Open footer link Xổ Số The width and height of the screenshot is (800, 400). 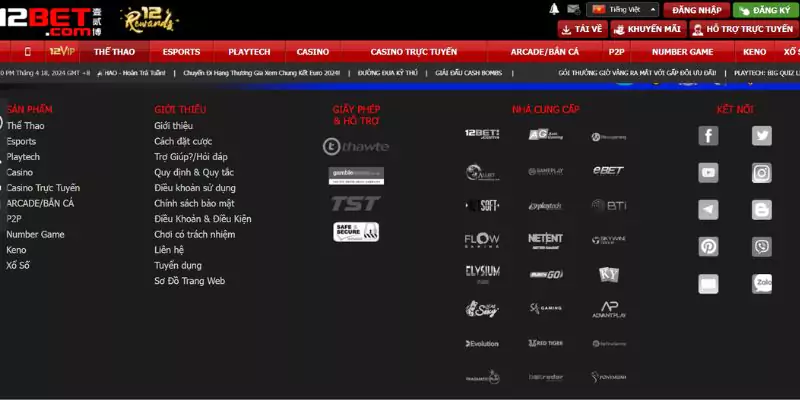coord(18,265)
